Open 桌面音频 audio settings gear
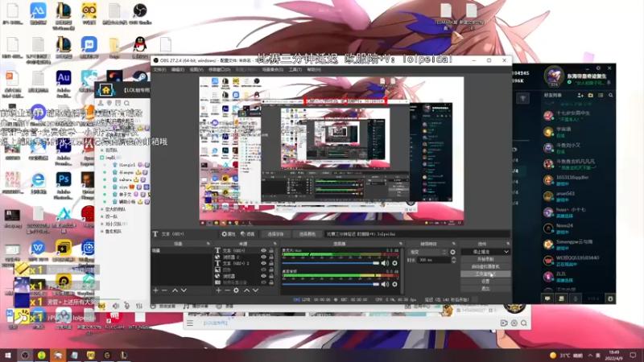This screenshot has width=644, height=362. click(394, 284)
